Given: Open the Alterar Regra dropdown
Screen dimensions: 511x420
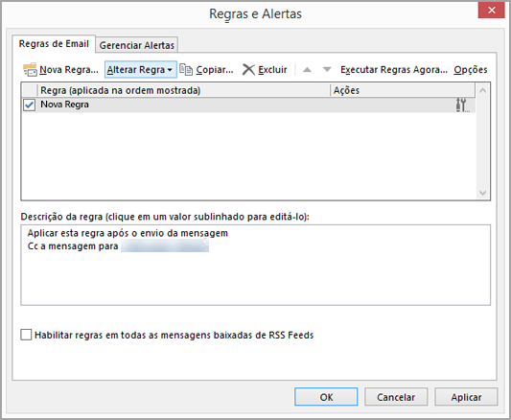Looking at the screenshot, I should click(x=141, y=69).
